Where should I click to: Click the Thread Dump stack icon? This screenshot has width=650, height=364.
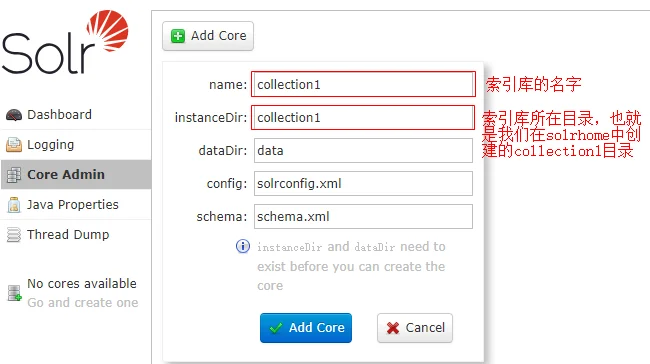(14, 235)
